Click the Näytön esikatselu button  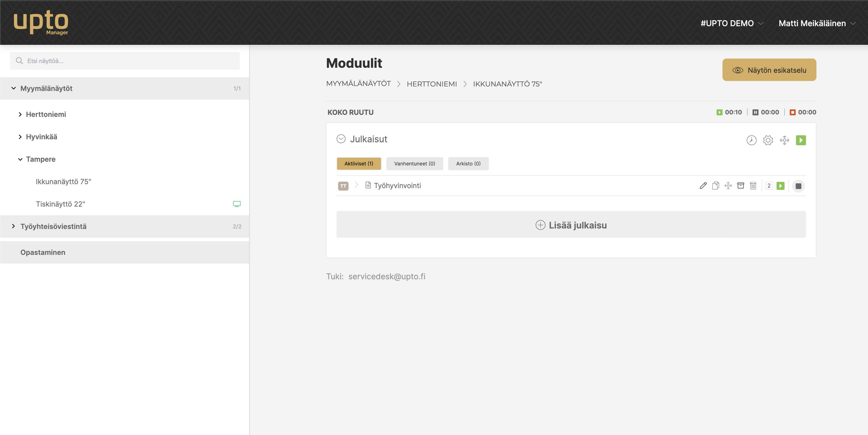tap(769, 70)
